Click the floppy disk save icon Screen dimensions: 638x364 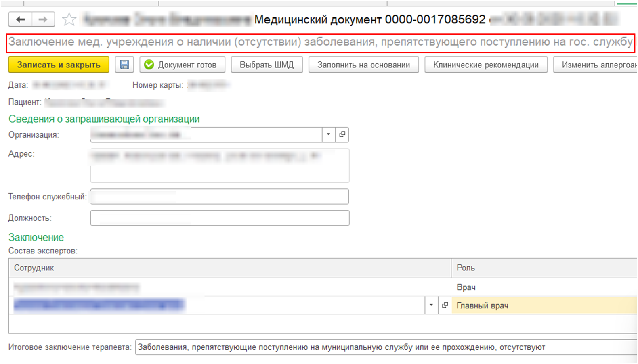(124, 65)
